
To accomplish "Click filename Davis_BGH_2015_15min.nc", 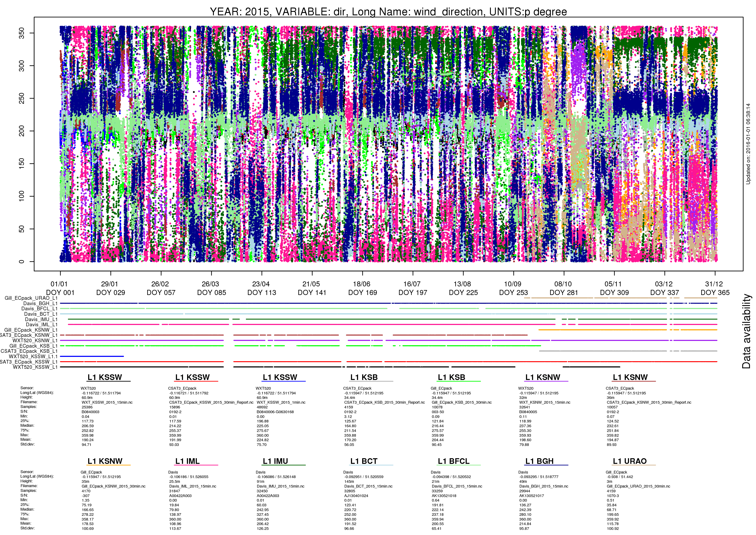I will tap(544, 486).
